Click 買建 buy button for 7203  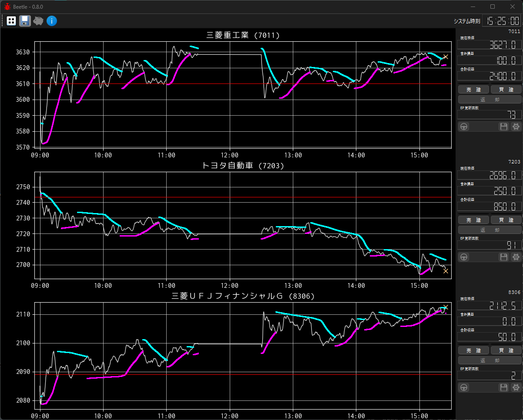pyautogui.click(x=506, y=220)
